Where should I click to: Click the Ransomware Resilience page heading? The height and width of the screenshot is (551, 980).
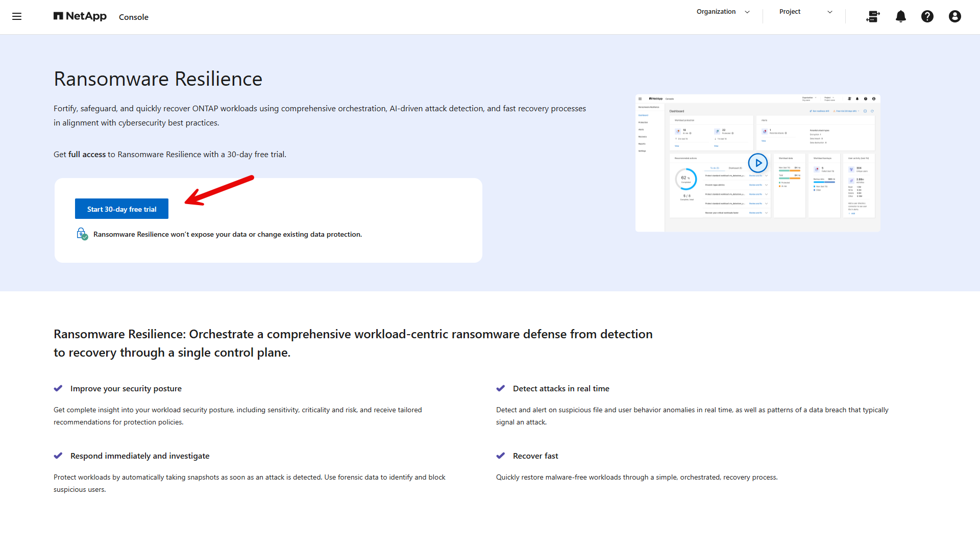tap(158, 79)
